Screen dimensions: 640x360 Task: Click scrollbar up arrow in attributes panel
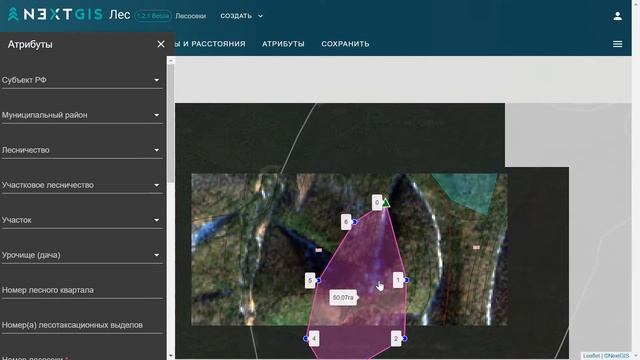pos(171,60)
